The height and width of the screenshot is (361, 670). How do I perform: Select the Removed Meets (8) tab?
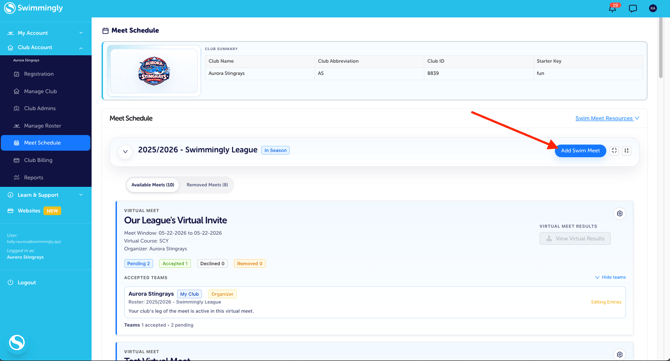tap(207, 185)
